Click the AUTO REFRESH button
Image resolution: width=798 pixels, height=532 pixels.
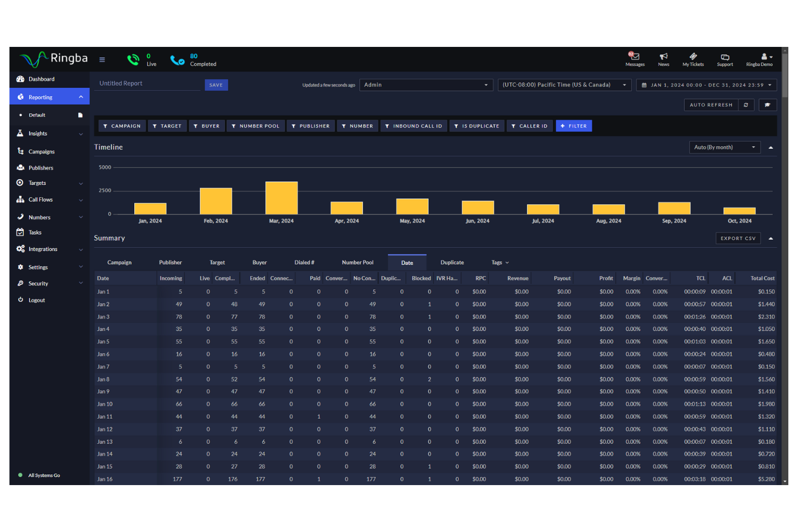point(711,105)
